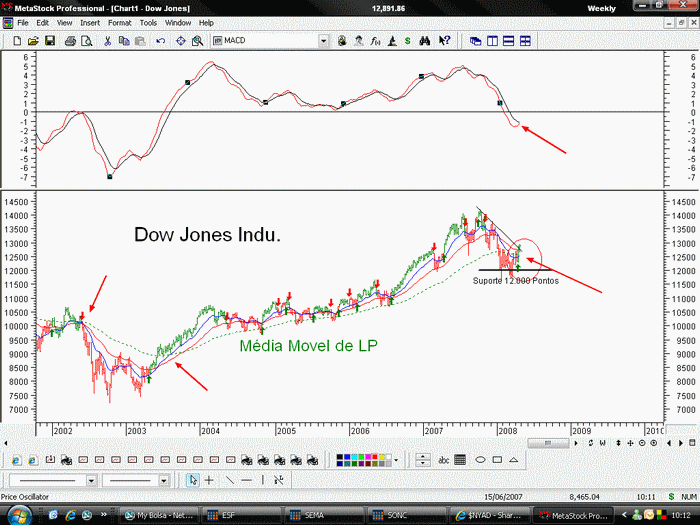
Task: Click the up/down stepper control
Action: [x=423, y=460]
